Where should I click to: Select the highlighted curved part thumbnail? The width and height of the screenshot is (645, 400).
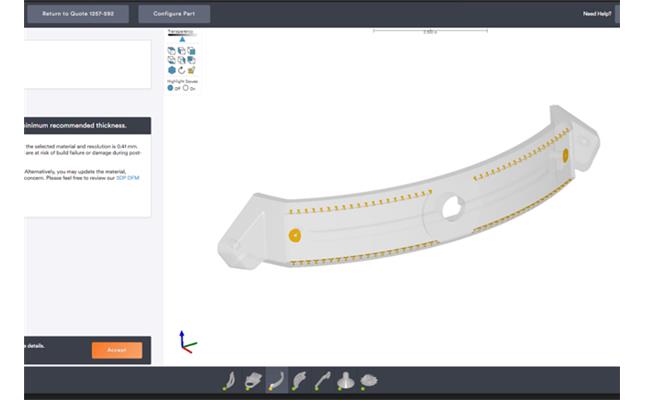tap(276, 381)
